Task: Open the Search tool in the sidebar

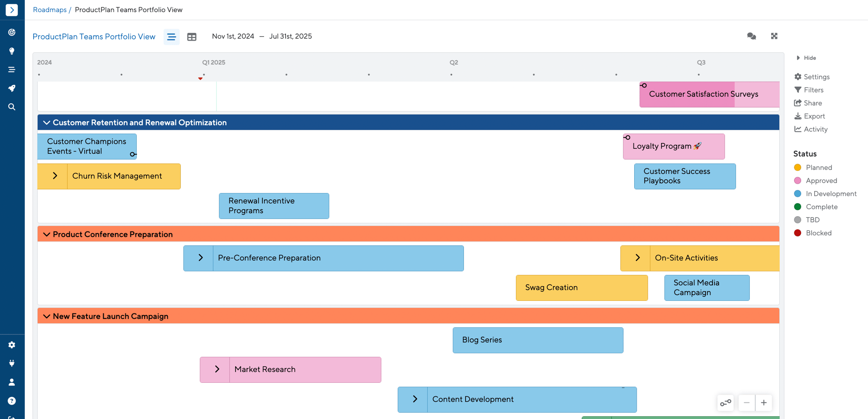Action: [x=12, y=106]
